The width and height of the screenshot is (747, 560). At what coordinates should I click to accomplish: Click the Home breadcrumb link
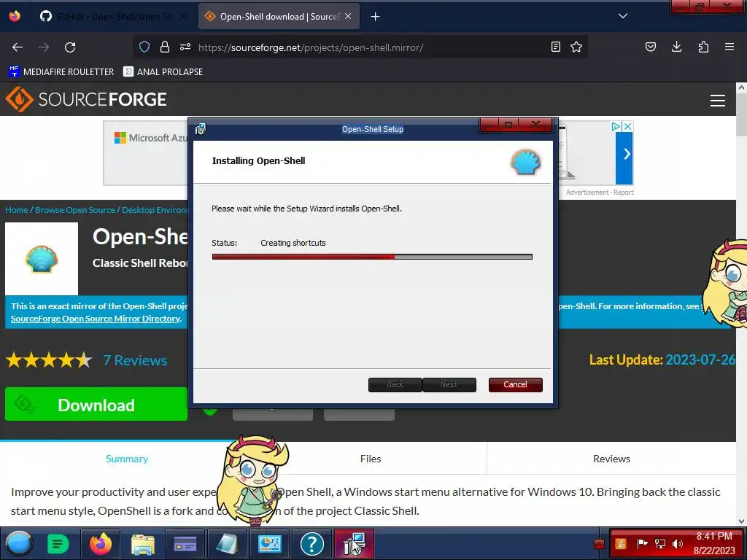17,210
